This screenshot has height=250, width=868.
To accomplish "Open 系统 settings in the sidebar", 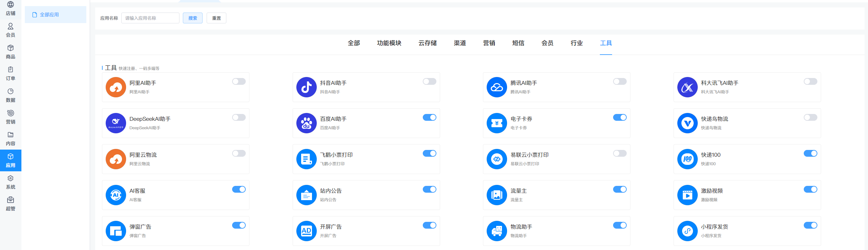I will click(11, 182).
